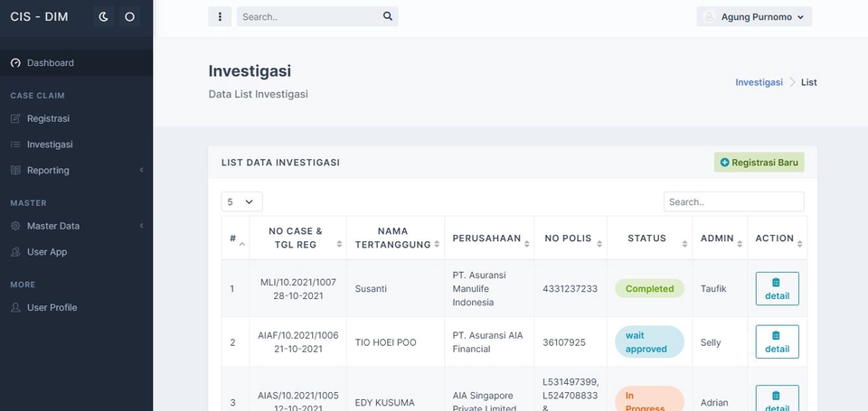
Task: Open the Master Data sidebar menu
Action: [76, 226]
